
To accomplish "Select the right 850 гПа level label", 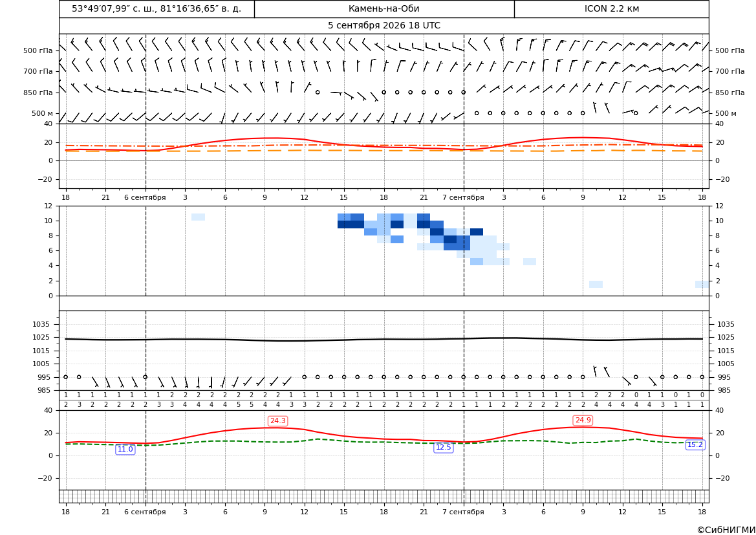I will point(730,93).
